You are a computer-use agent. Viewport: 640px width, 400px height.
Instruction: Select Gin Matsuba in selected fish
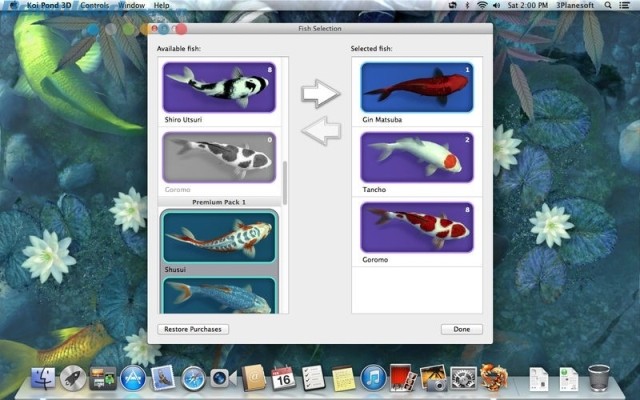(416, 88)
